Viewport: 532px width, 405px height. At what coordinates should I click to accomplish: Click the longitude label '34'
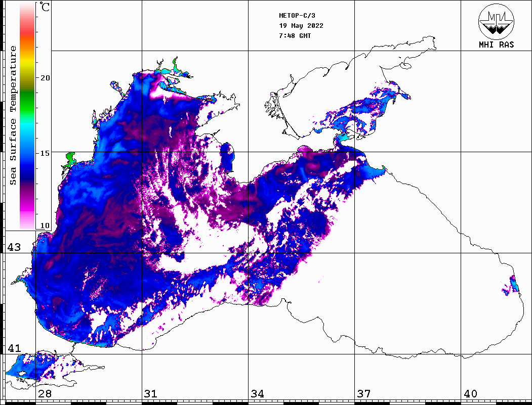pos(257,394)
